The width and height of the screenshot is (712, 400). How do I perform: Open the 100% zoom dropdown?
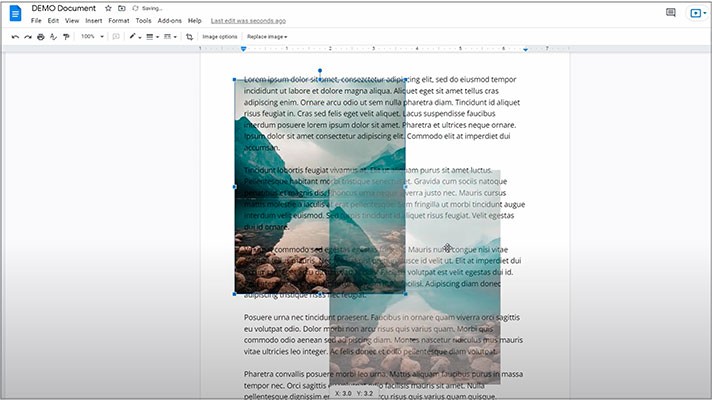tap(92, 37)
